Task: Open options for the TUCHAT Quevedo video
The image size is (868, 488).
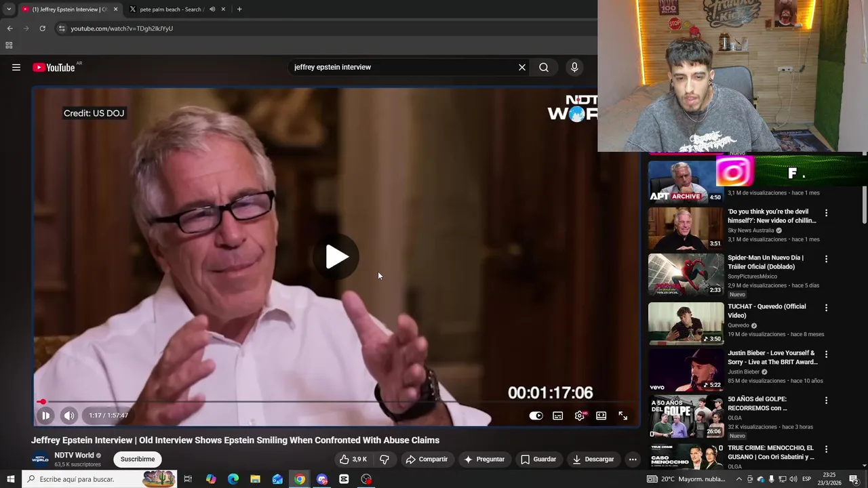Action: (x=826, y=308)
